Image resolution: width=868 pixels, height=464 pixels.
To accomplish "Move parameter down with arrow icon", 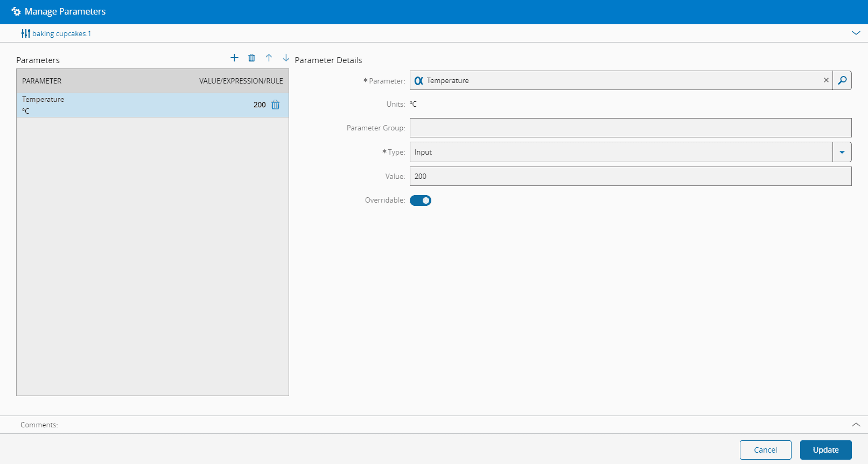I will point(286,58).
